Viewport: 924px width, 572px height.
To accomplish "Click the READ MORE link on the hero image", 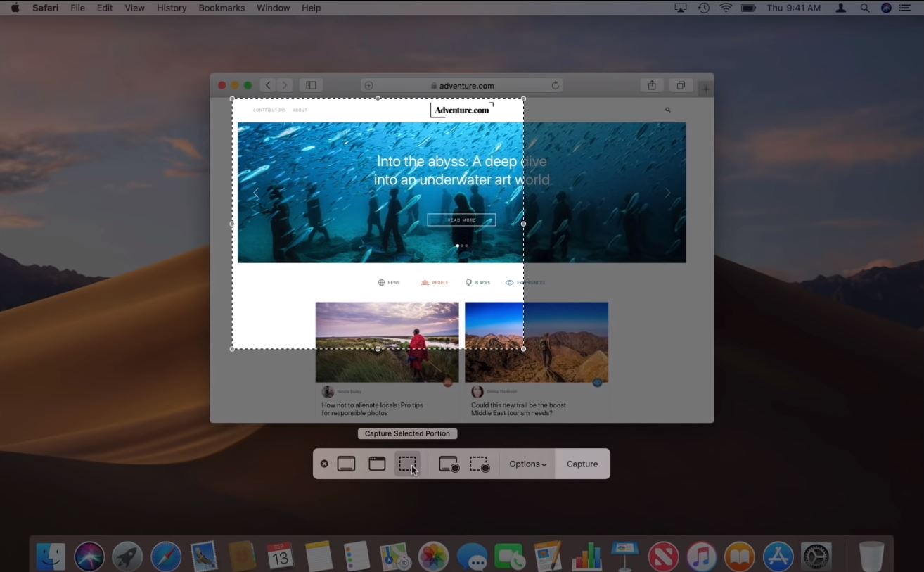I will (x=461, y=220).
